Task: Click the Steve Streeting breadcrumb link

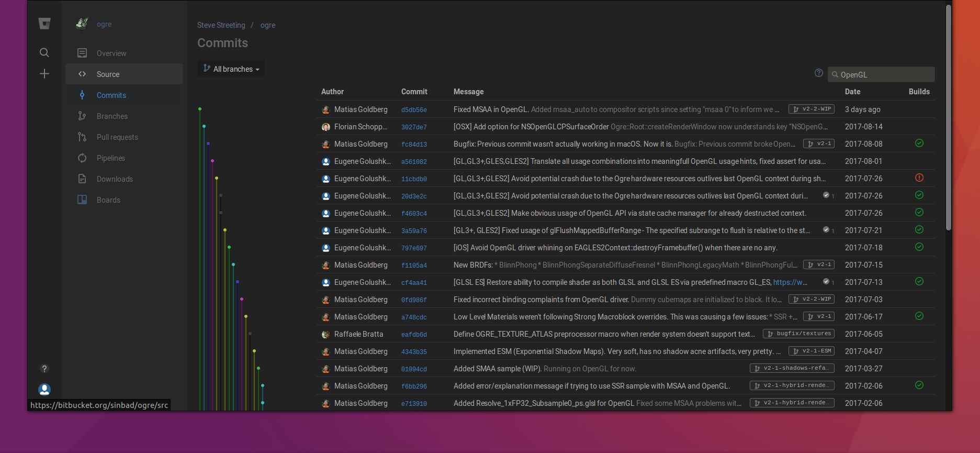Action: 221,25
